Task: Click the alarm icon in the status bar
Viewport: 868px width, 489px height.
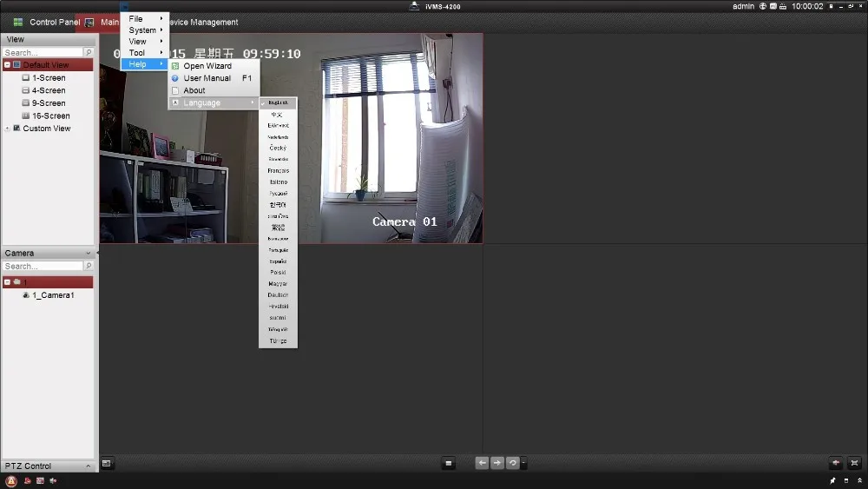Action: point(11,480)
